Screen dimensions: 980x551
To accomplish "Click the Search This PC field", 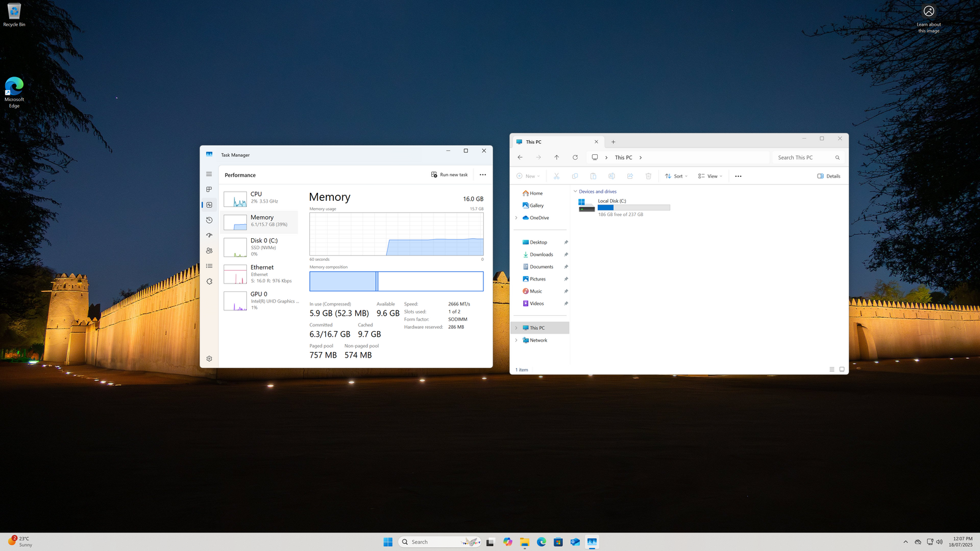I will [802, 157].
